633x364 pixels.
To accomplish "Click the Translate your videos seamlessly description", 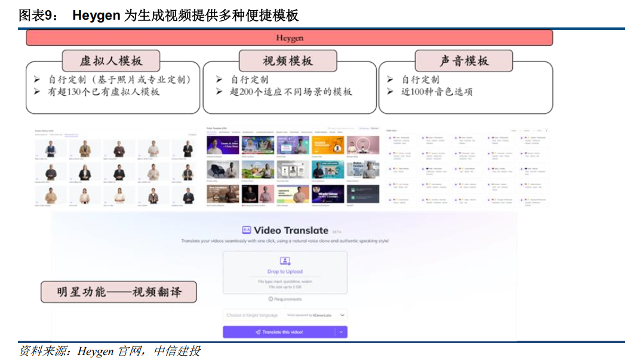I will click(285, 241).
